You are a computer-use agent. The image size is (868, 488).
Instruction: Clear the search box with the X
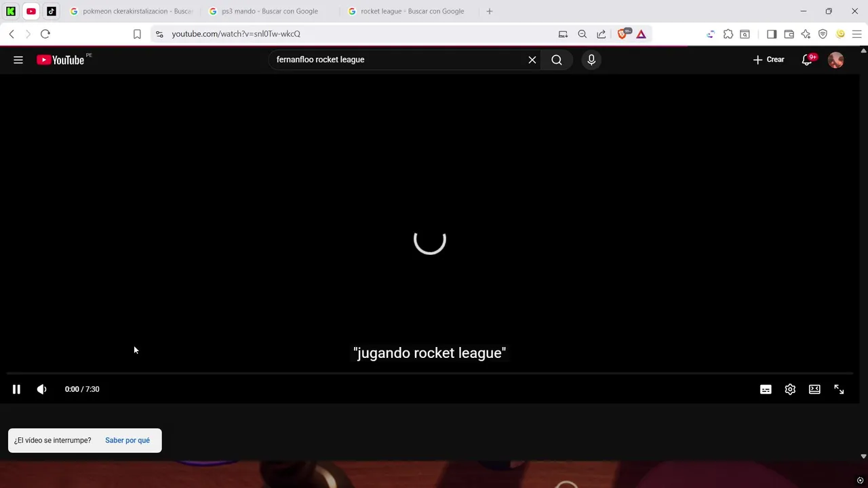[532, 60]
